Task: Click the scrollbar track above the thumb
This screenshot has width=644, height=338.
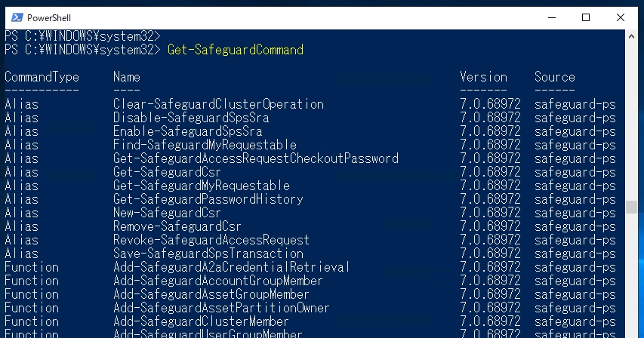Action: point(631,121)
